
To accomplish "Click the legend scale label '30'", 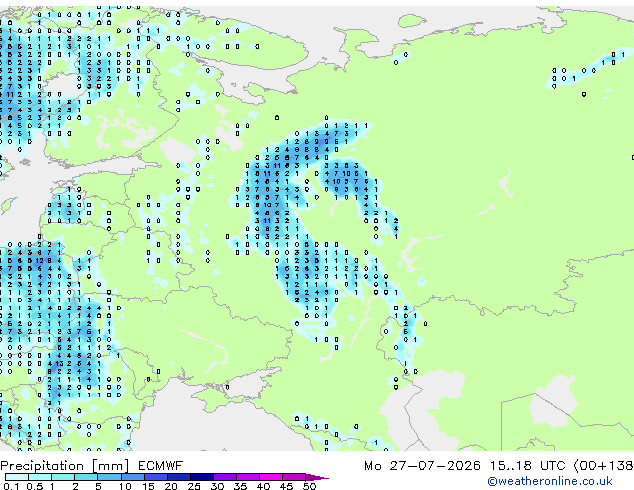I will coord(217,486).
